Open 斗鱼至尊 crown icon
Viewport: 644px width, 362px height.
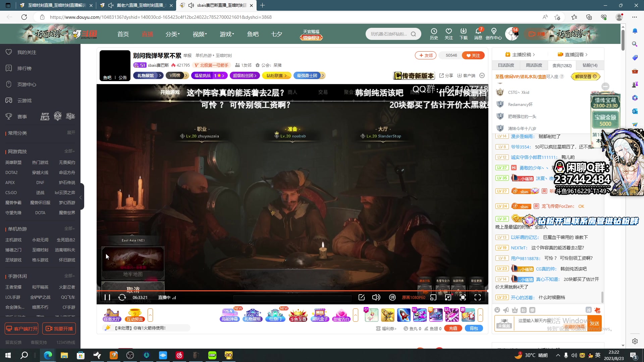tap(298, 315)
